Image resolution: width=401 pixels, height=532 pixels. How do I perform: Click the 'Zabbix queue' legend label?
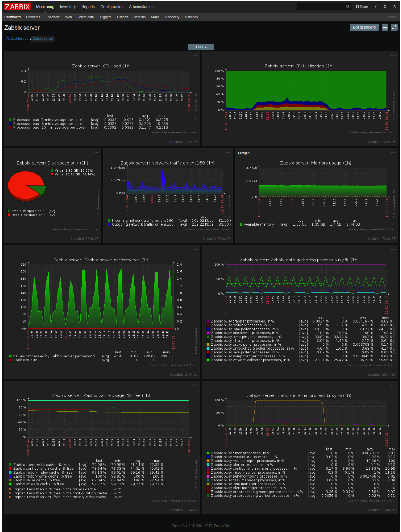pos(25,360)
